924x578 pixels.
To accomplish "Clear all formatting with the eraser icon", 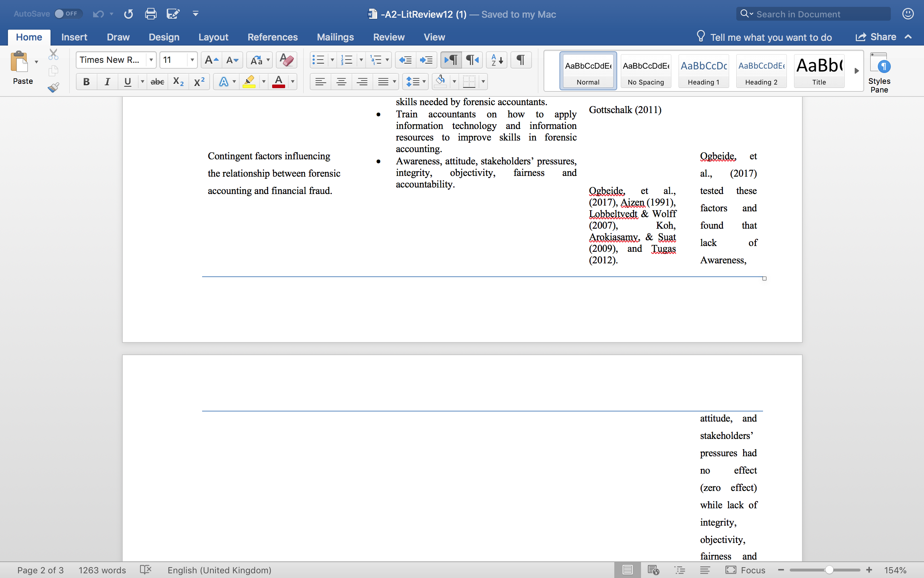I will pos(286,60).
